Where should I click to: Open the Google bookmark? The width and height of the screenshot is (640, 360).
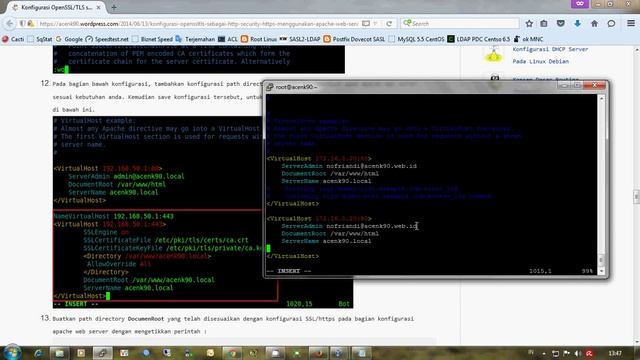[x=69, y=39]
